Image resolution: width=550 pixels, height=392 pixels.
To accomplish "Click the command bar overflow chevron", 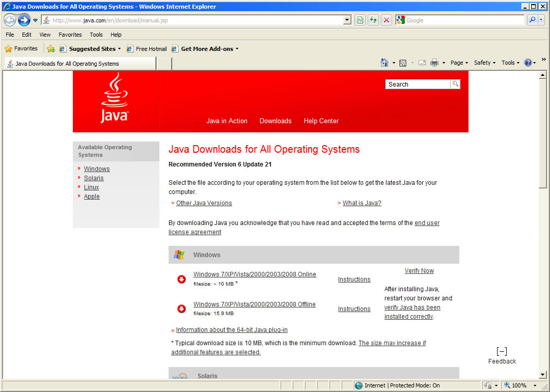I will tap(544, 60).
